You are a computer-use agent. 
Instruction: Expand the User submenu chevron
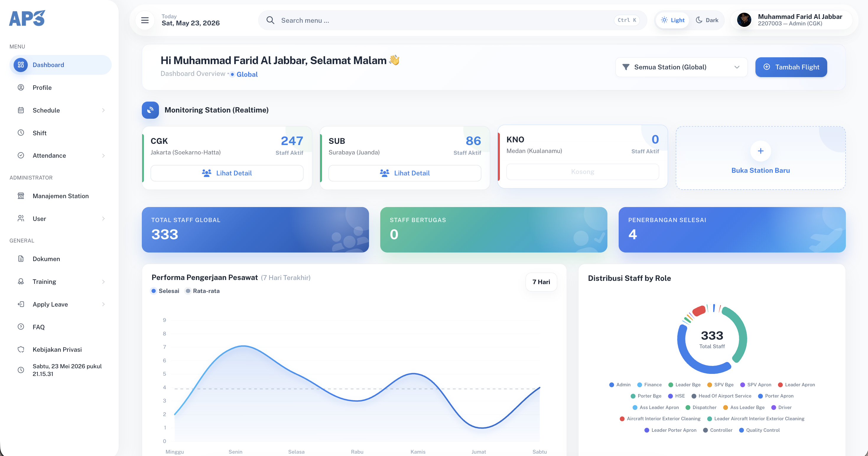tap(103, 219)
